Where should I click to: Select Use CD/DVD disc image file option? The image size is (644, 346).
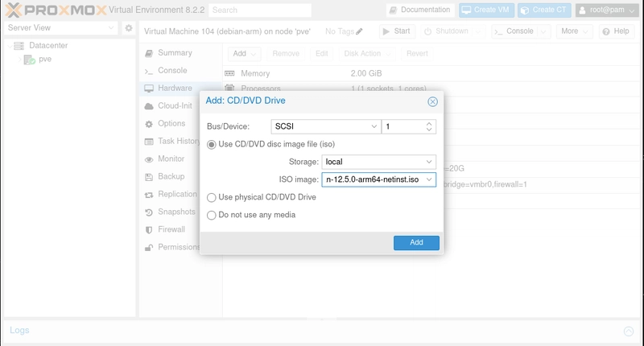212,144
